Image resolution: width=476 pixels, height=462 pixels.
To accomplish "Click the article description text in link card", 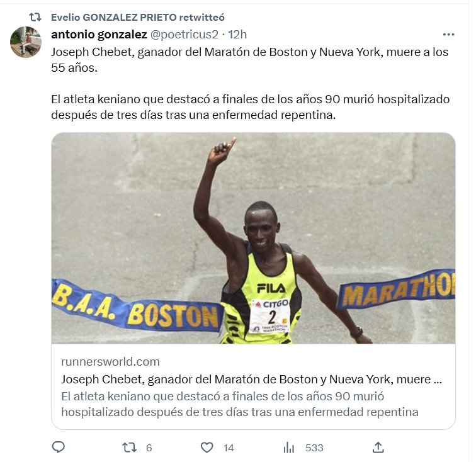I will tap(240, 404).
